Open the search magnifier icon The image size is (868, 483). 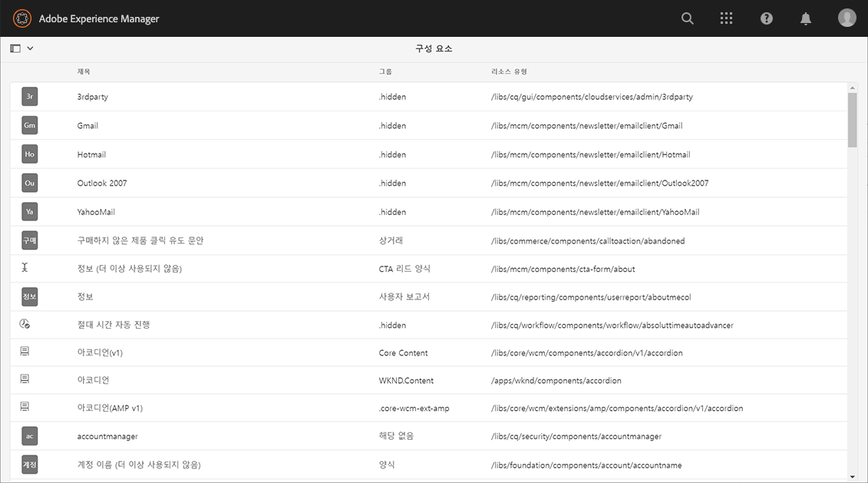(x=687, y=18)
